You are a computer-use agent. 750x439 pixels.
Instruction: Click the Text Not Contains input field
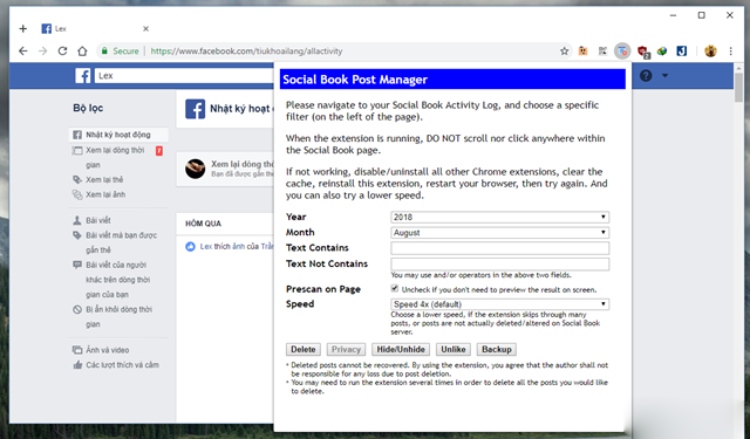point(500,264)
